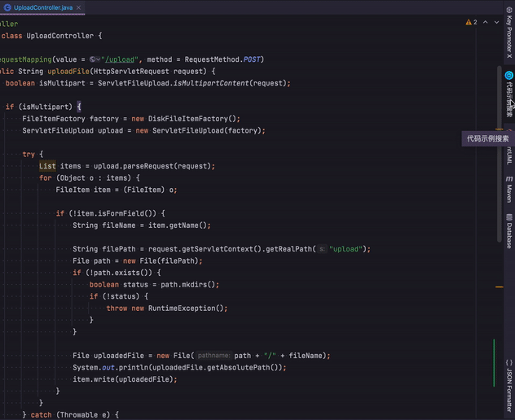Close the UploadController.java tab

[x=78, y=7]
